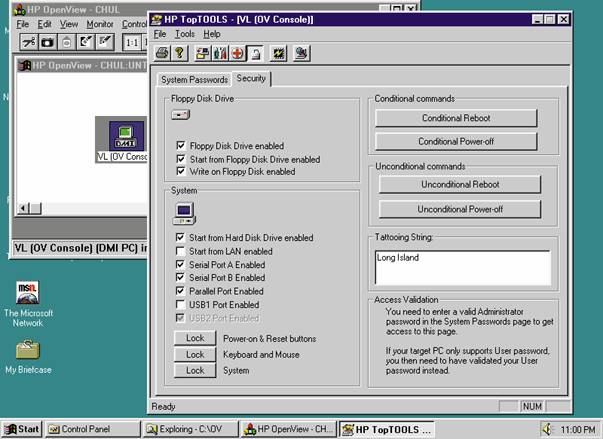The height and width of the screenshot is (439, 603).
Task: Click Lock for Keyboard and Mouse
Action: pyautogui.click(x=195, y=354)
